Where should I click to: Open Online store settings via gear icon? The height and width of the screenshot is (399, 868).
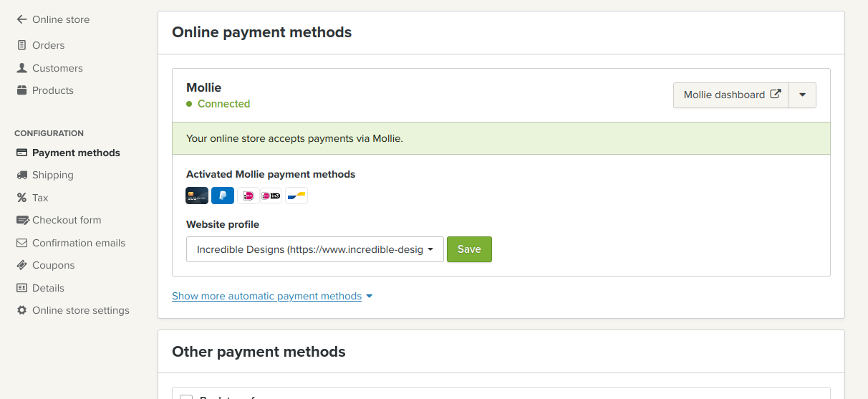tap(21, 310)
